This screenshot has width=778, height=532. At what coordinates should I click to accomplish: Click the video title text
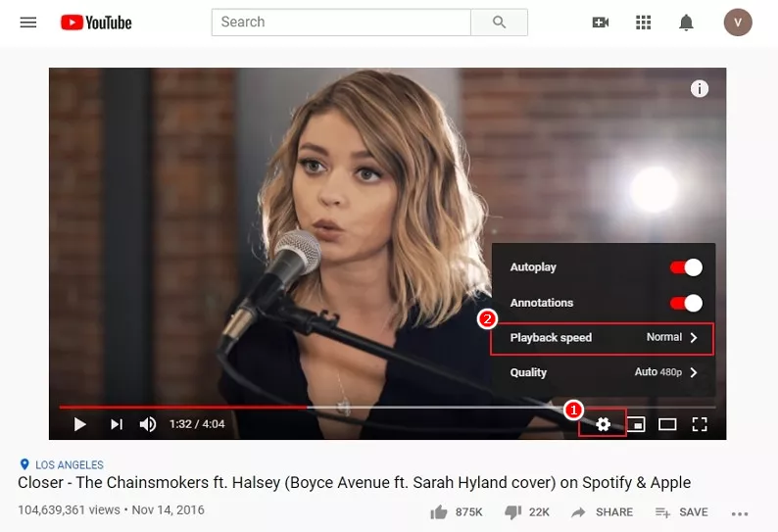point(355,482)
